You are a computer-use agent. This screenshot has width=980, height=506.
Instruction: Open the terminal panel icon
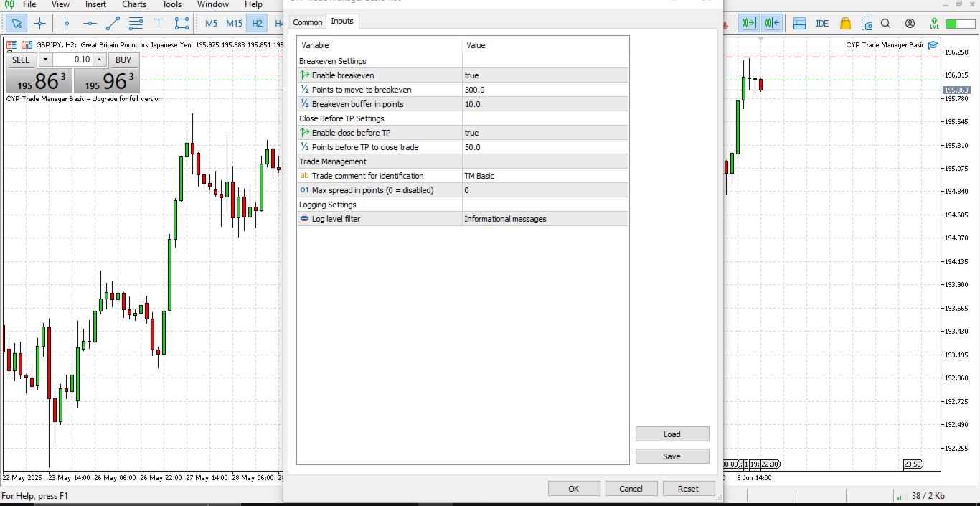pyautogui.click(x=799, y=24)
